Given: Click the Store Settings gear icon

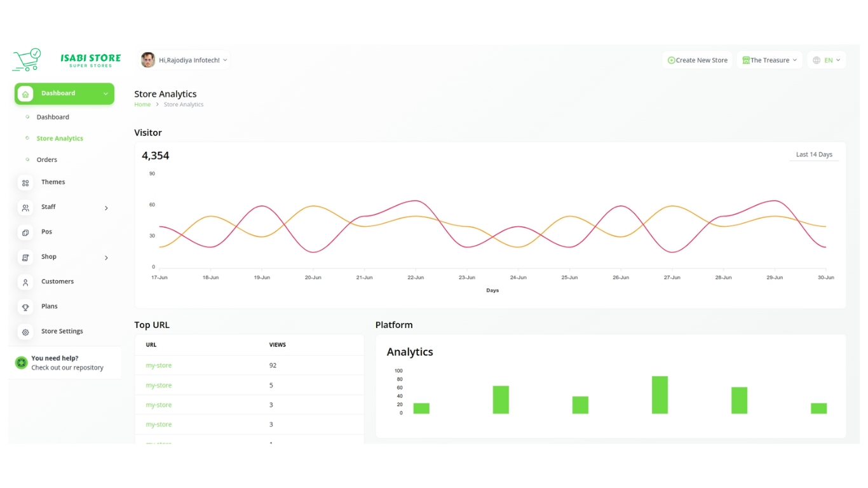Looking at the screenshot, I should coord(25,332).
